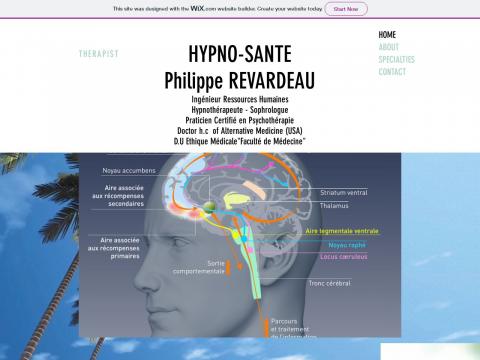Click the 'Aire tegmentale ventrale' label
Image resolution: width=480 pixels, height=360 pixels.
click(x=342, y=231)
